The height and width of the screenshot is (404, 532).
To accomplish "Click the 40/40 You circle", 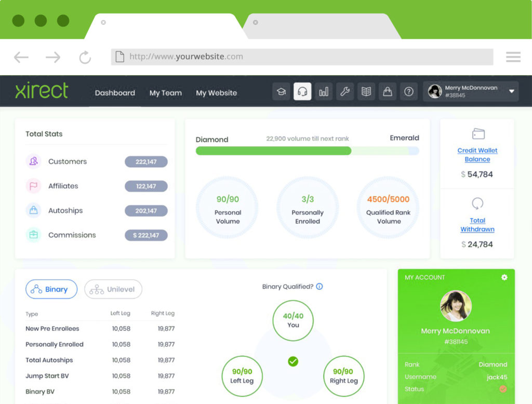I will point(293,320).
